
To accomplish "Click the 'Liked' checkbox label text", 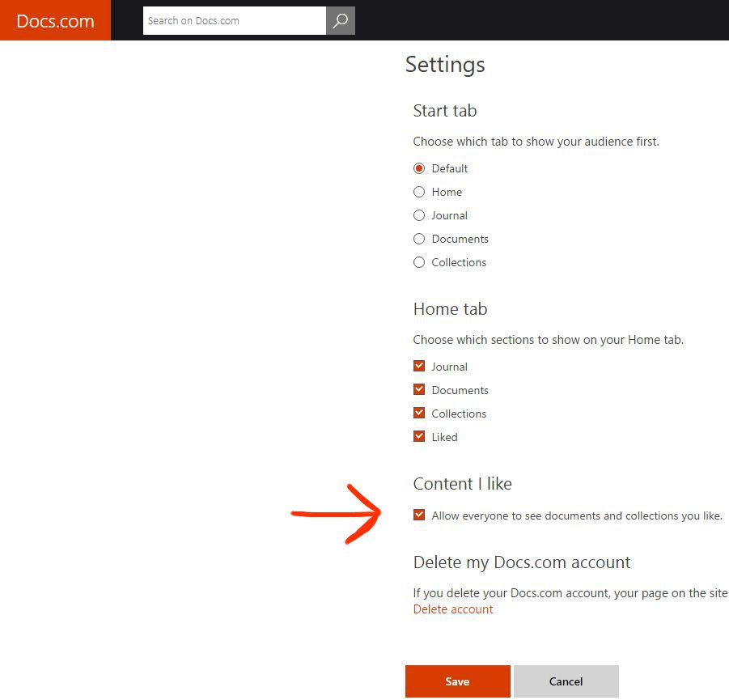I will click(x=444, y=437).
